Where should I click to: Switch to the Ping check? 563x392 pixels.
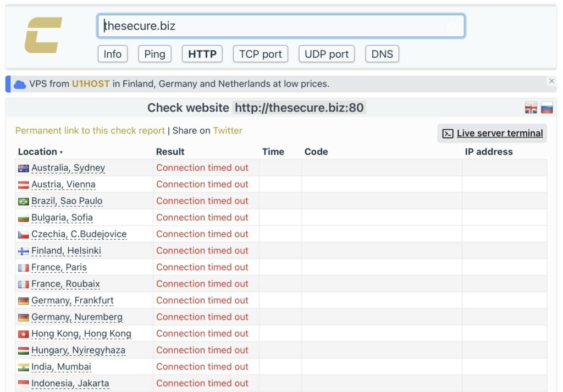pos(154,54)
